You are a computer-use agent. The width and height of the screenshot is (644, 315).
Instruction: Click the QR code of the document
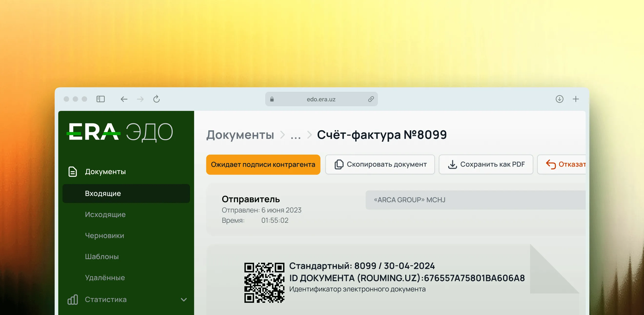click(x=264, y=283)
